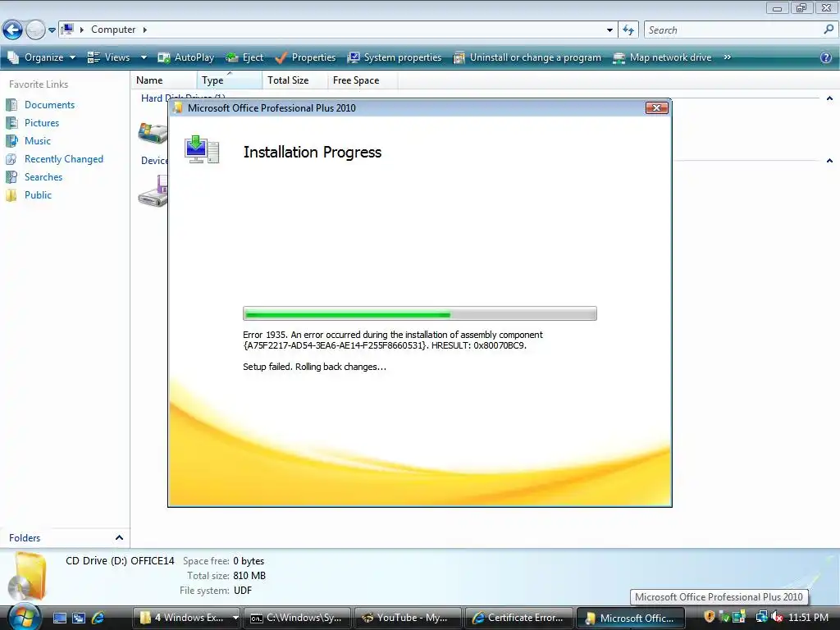Expand the Folders pane
This screenshot has height=630, width=840.
point(119,538)
